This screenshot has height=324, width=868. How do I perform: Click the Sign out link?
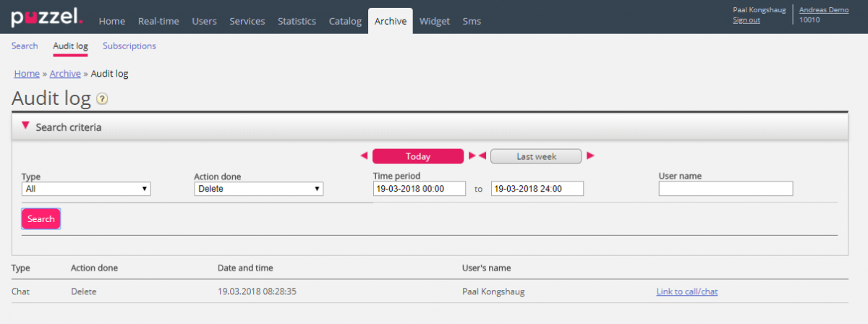point(746,20)
